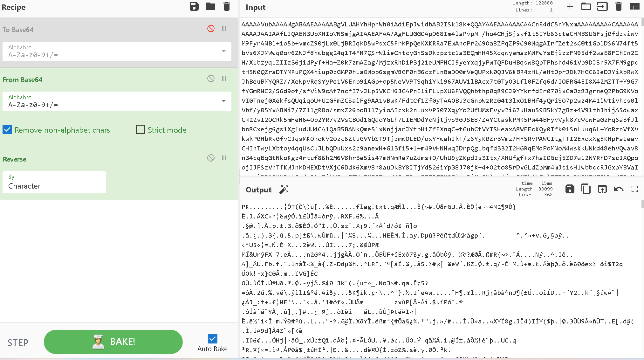Image resolution: width=644 pixels, height=360 pixels.
Task: Open To Base64 Alphabet dropdown
Action: point(223,51)
